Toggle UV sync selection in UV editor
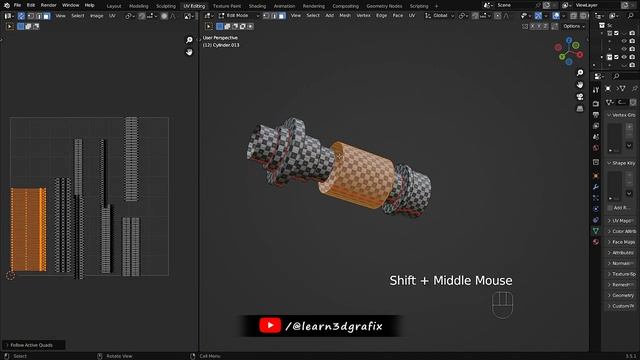 21,16
